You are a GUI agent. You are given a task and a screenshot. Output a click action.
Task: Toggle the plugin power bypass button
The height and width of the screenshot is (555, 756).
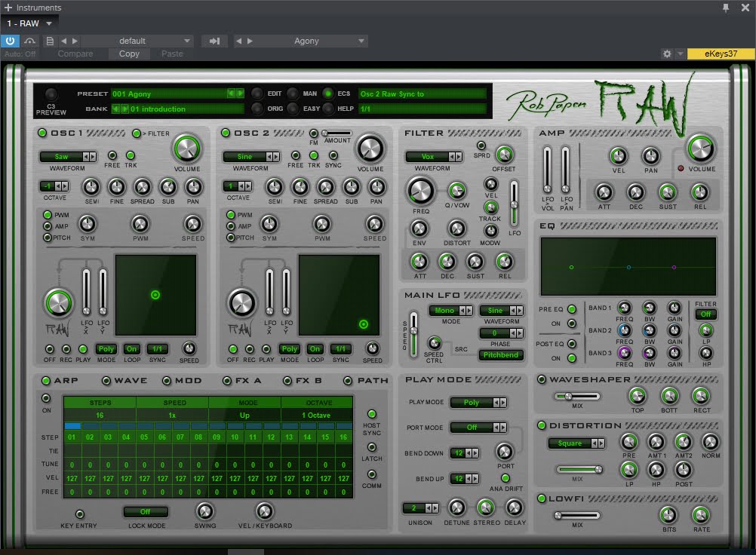[x=10, y=41]
